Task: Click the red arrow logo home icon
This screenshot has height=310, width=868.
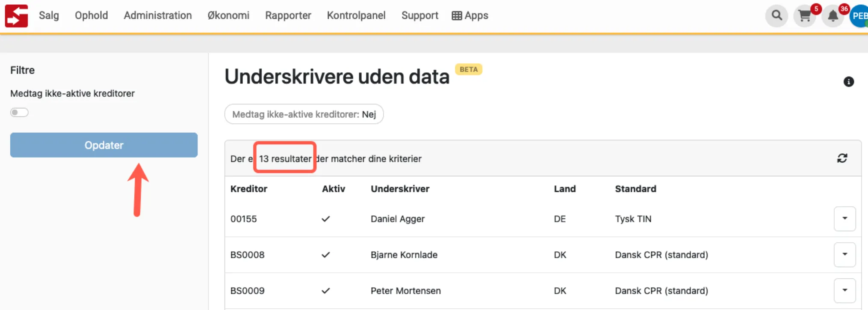Action: point(16,16)
